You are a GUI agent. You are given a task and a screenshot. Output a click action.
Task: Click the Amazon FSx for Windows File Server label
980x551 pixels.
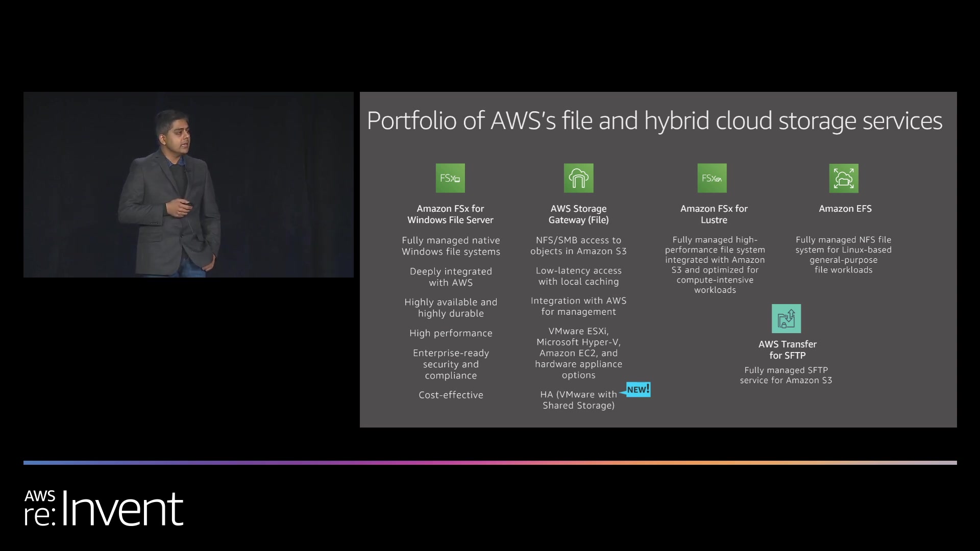point(450,214)
